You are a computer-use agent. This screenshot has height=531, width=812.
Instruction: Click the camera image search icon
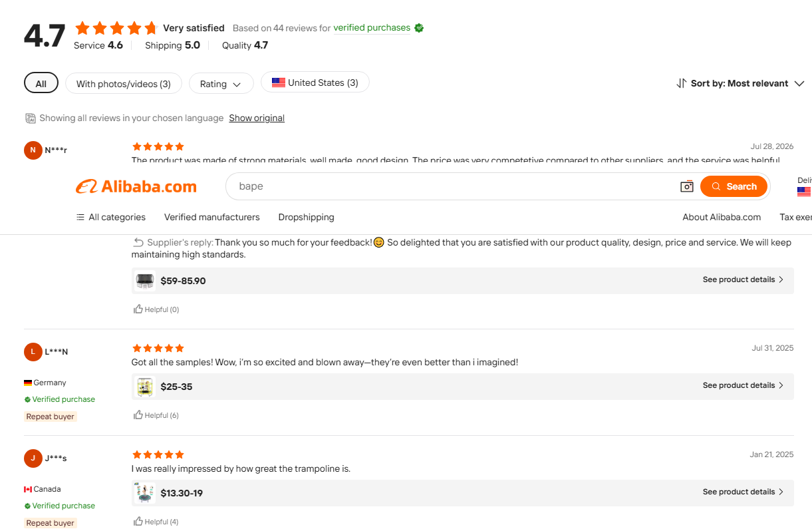click(687, 186)
